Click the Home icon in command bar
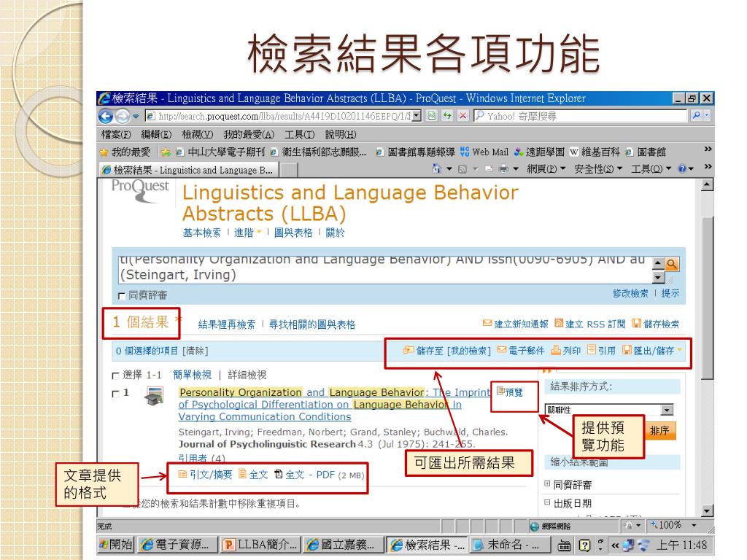 (436, 168)
